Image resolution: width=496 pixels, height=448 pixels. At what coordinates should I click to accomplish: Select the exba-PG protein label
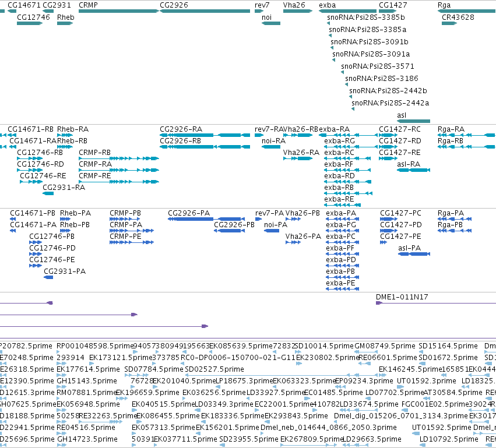click(x=341, y=225)
